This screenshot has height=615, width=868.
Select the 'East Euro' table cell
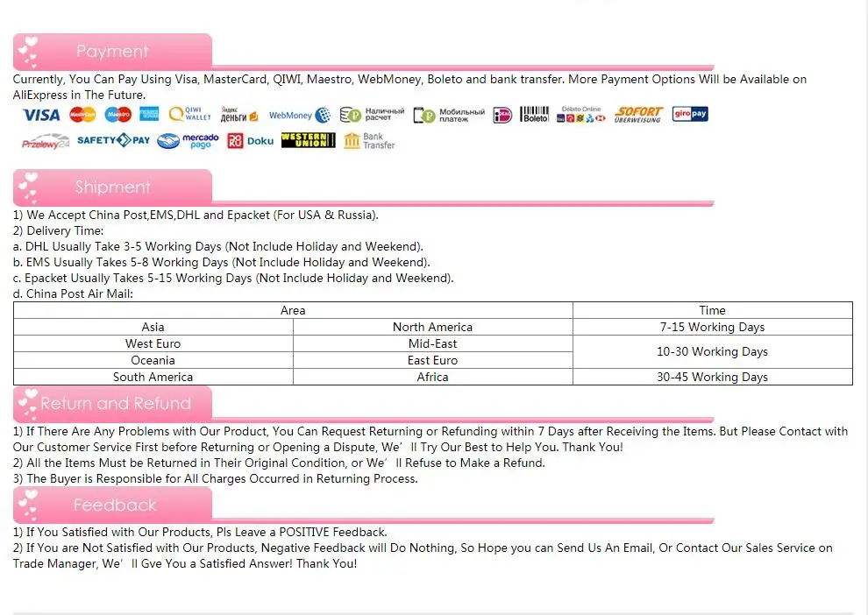[433, 360]
